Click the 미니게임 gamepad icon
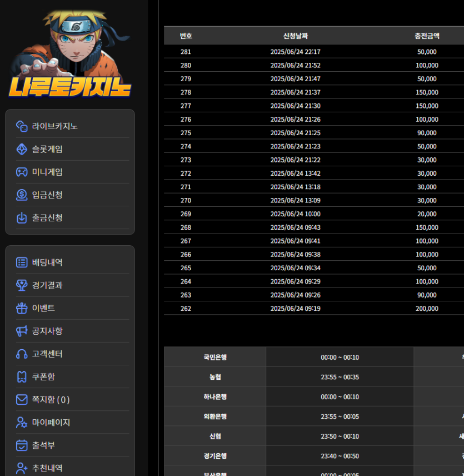 point(22,172)
